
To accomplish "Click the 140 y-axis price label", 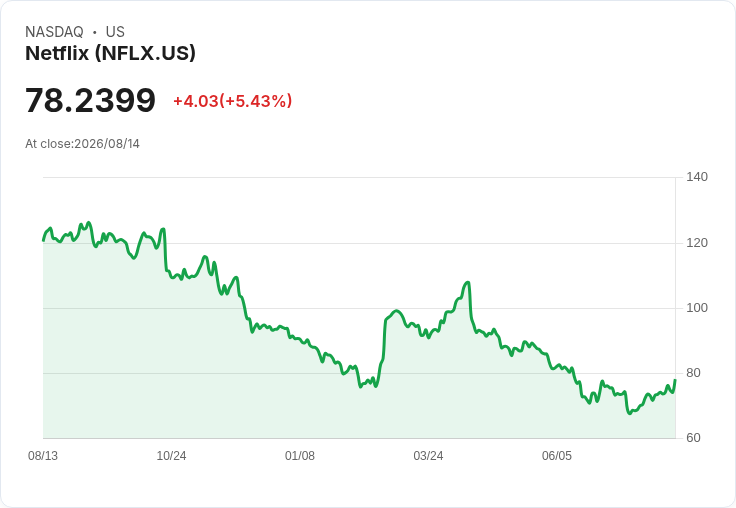I will click(697, 177).
